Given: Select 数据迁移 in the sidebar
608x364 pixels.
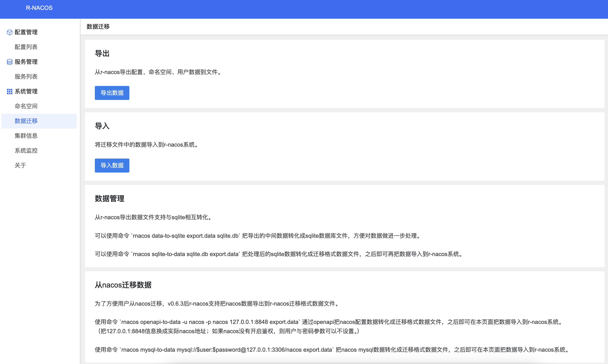Looking at the screenshot, I should [26, 121].
